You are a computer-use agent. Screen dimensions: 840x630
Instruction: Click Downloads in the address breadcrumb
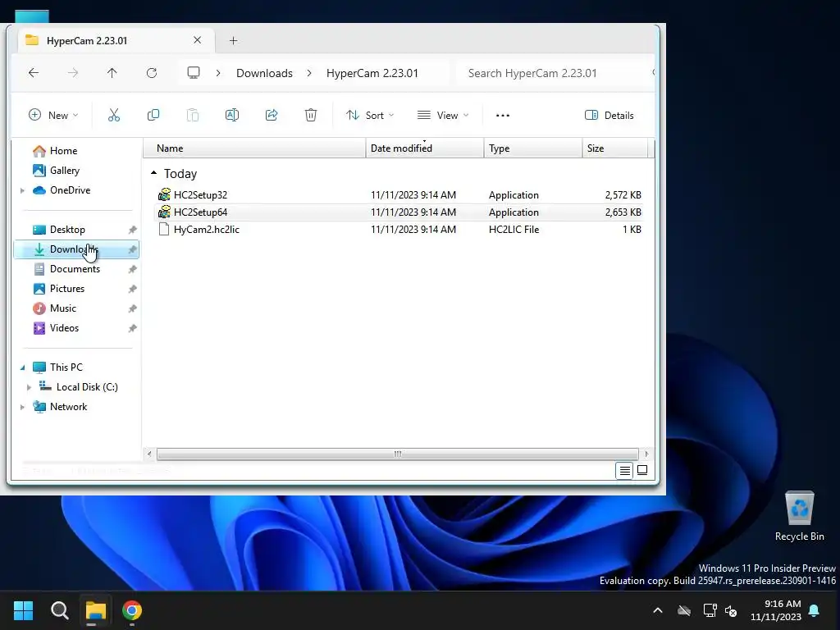(264, 73)
